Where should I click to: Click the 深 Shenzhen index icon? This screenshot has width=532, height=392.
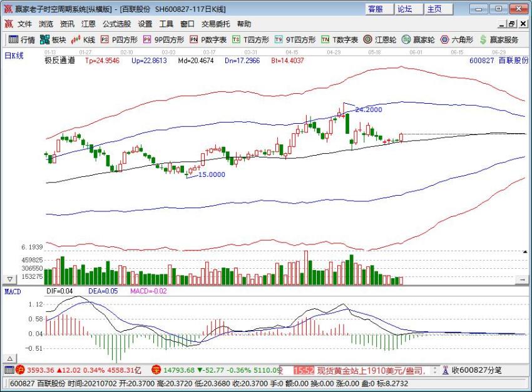pos(156,370)
